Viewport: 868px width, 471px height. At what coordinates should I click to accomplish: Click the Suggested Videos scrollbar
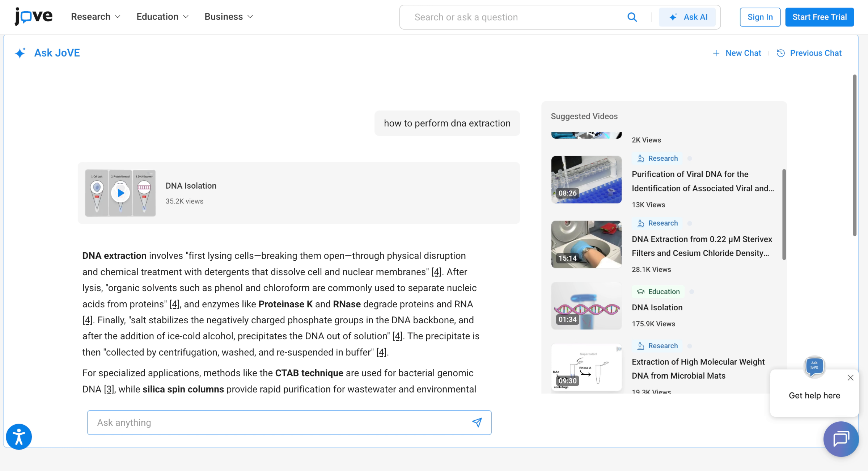(x=784, y=214)
